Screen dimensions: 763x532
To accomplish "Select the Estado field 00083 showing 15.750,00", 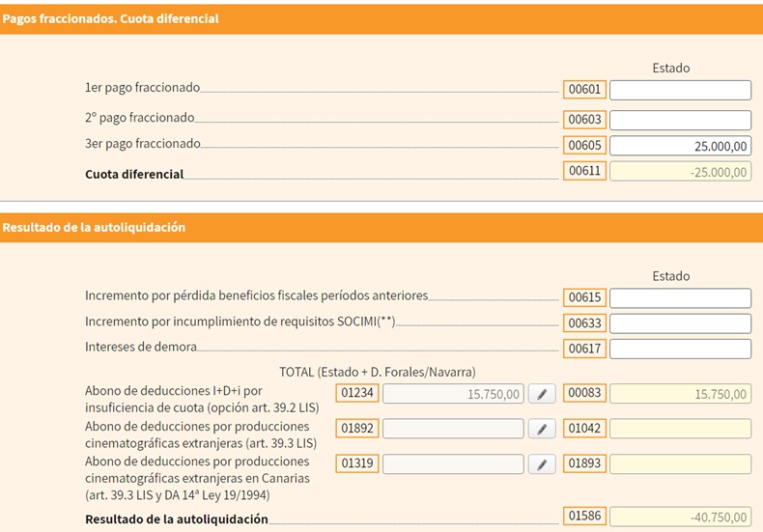I will click(x=680, y=394).
